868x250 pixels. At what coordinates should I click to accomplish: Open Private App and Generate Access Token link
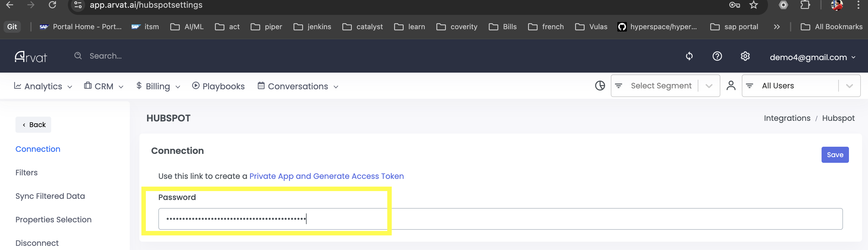(326, 176)
